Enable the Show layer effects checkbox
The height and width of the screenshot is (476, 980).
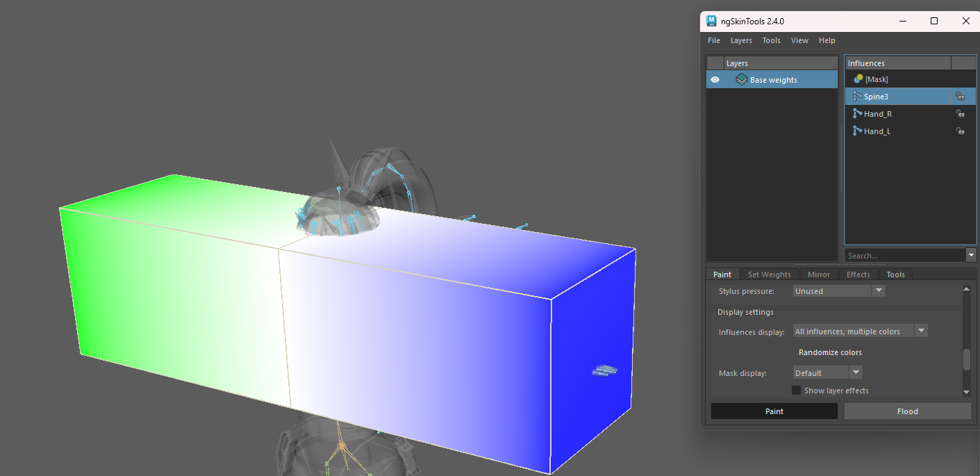pyautogui.click(x=797, y=391)
